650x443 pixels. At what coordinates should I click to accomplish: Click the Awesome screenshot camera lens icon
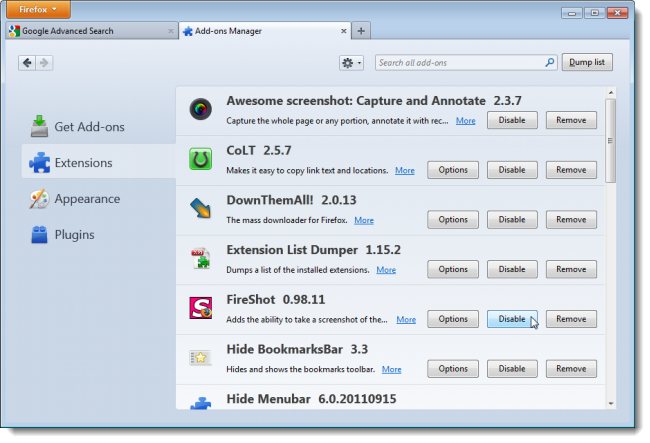tap(201, 109)
